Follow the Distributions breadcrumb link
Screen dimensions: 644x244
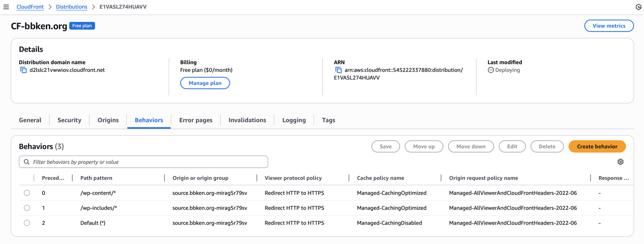[x=71, y=7]
